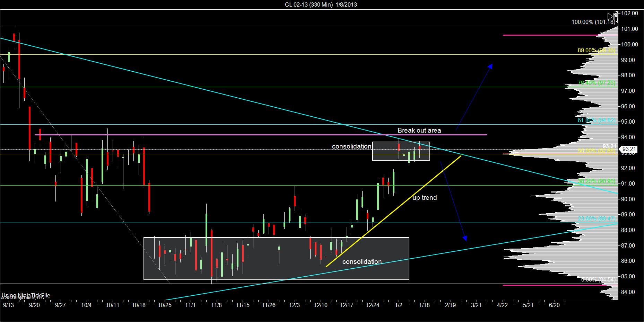Select the 38.20% (90.90) Fibonacci label
644x322 pixels.
pos(597,181)
